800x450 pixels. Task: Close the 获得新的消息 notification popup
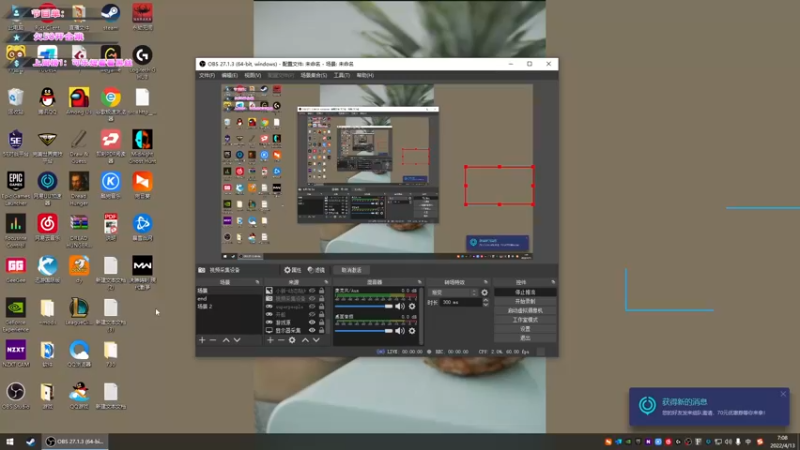tap(783, 394)
